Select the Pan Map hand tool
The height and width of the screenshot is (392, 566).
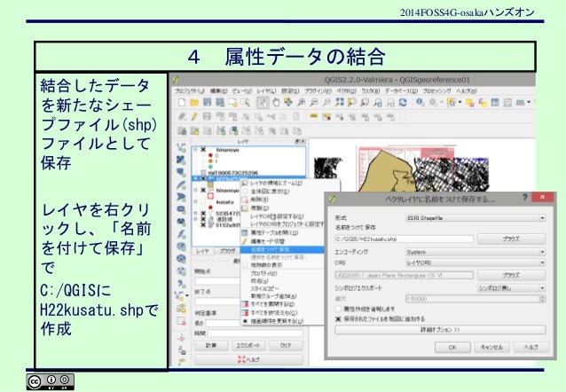(x=276, y=103)
